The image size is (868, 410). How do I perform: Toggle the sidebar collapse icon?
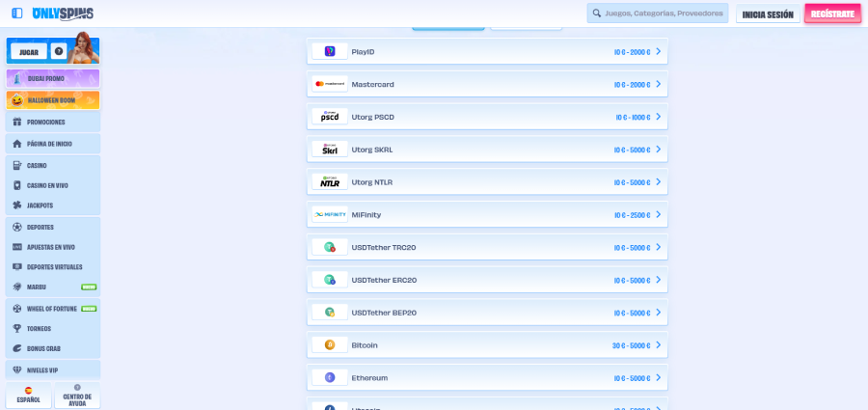pyautogui.click(x=17, y=14)
